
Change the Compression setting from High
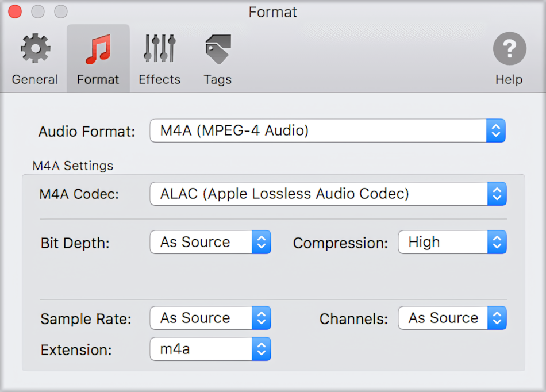click(452, 243)
